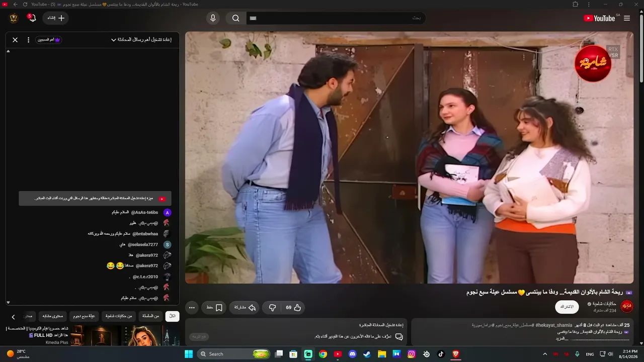Open the FULL HD comedy film title

click(37, 332)
